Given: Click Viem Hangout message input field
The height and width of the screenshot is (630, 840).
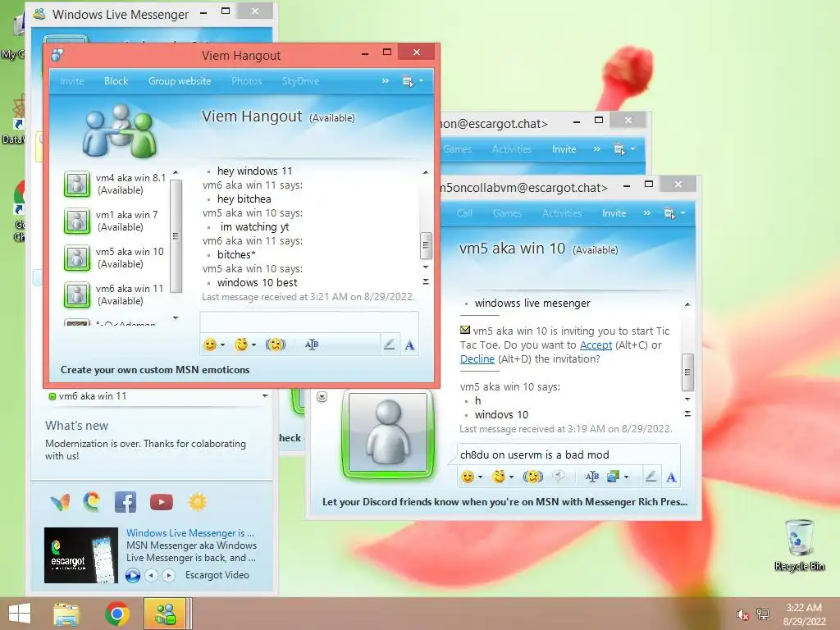Looking at the screenshot, I should tap(309, 322).
